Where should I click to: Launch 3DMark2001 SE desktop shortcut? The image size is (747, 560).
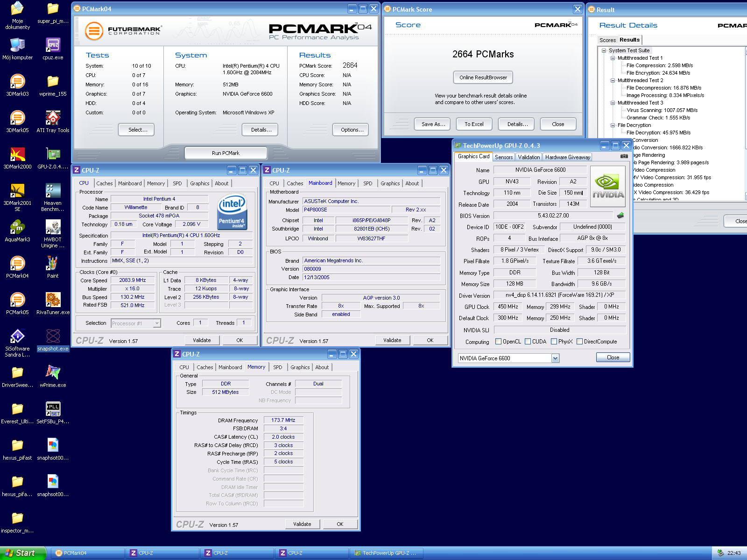coord(17,198)
